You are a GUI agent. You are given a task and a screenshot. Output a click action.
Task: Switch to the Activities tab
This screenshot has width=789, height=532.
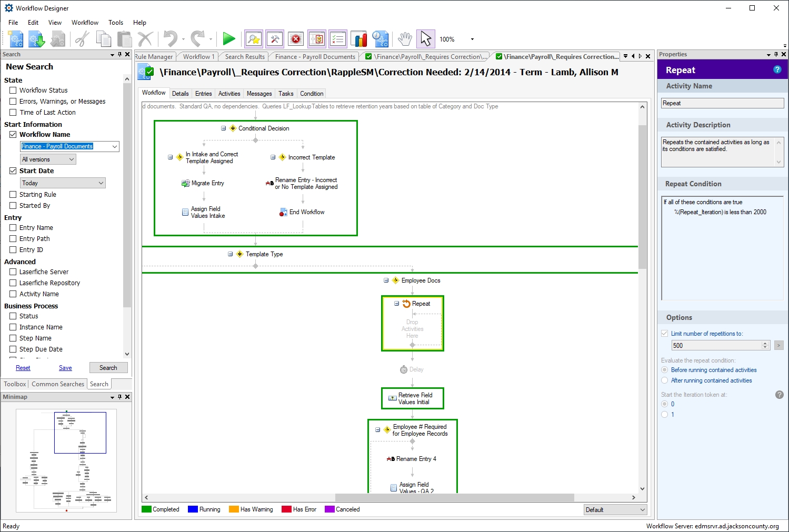tap(229, 94)
